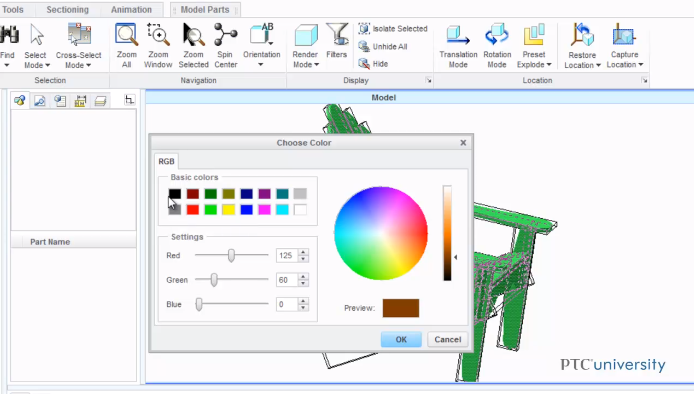The height and width of the screenshot is (394, 694).
Task: Expand the Preset Explode dropdown arrow
Action: click(549, 65)
